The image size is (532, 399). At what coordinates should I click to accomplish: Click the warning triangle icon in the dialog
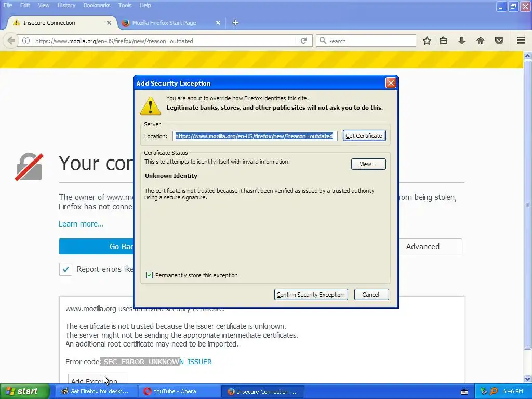(150, 105)
